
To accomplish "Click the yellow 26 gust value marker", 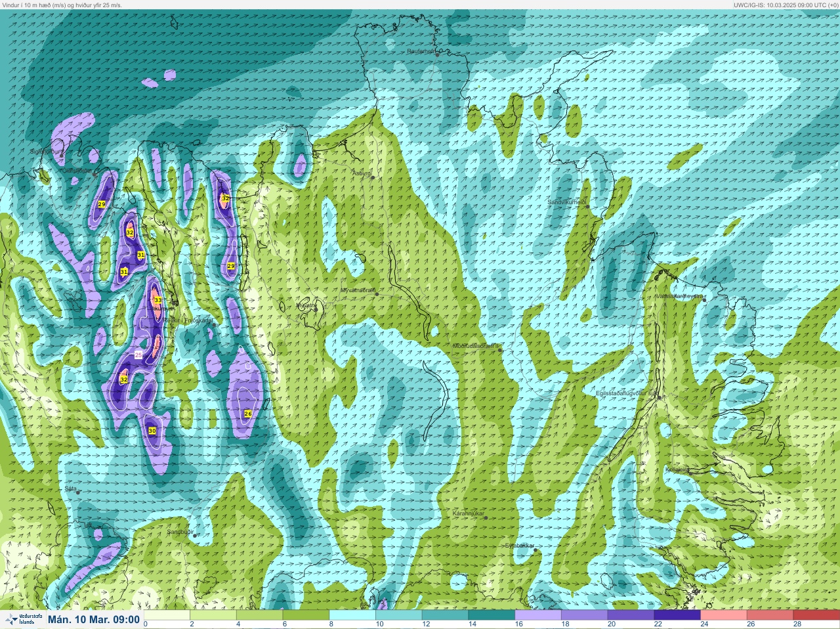I will pyautogui.click(x=247, y=414).
